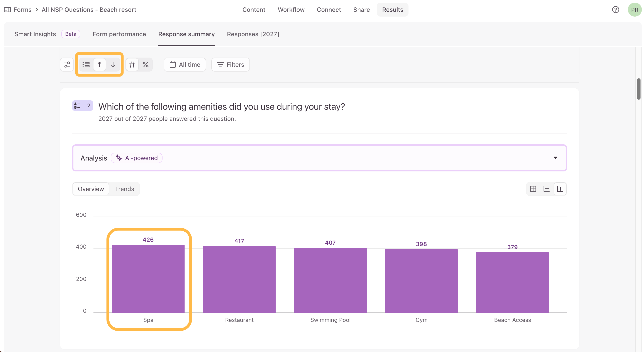
Task: Go back to Forms breadcrumb link
Action: [x=22, y=10]
